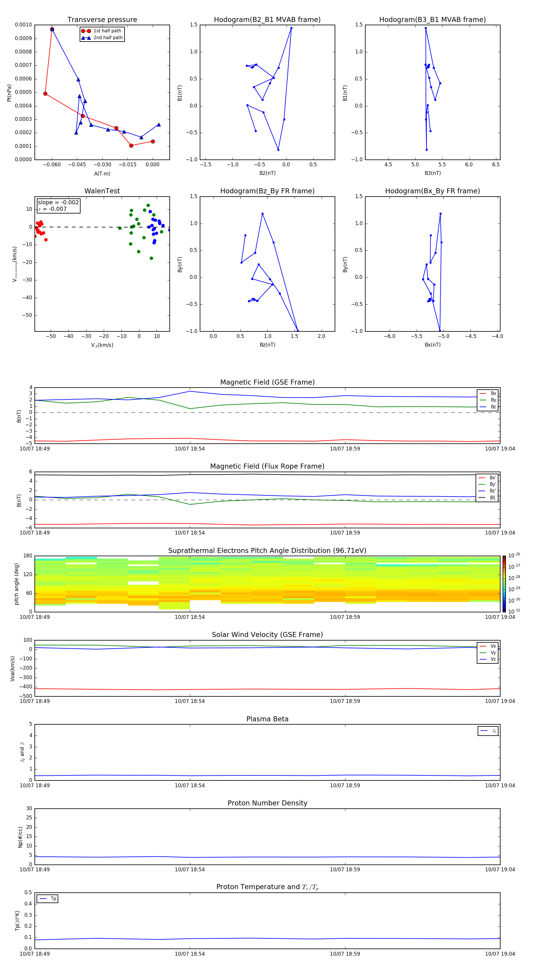Select the "1st half path" legend entry
The width and height of the screenshot is (535, 980).
102,31
